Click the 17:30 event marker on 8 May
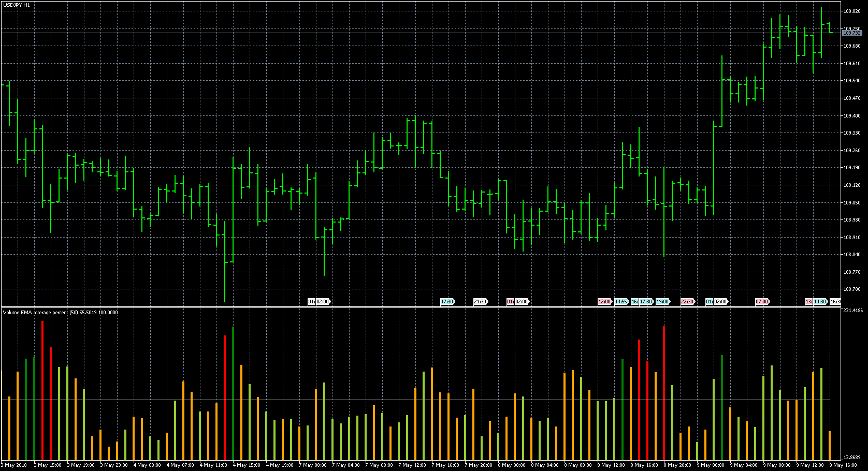 (x=646, y=302)
